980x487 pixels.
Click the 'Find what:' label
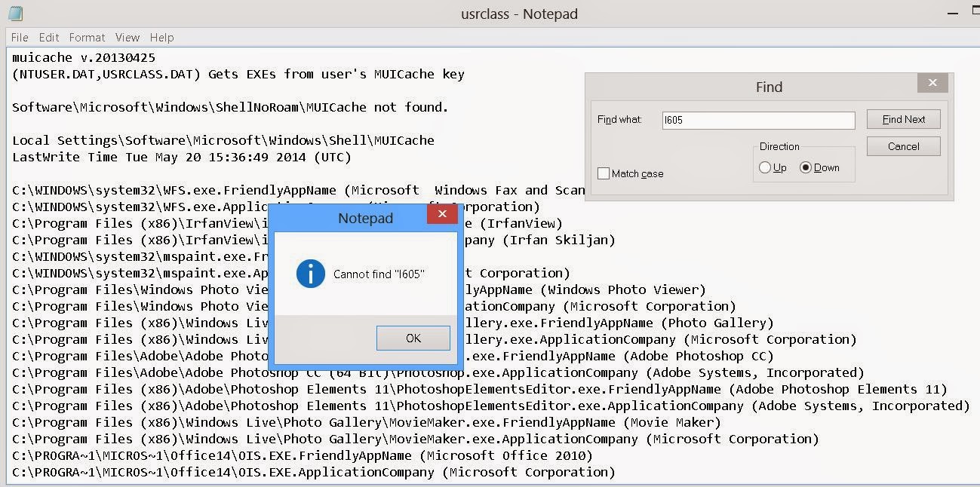pyautogui.click(x=619, y=119)
